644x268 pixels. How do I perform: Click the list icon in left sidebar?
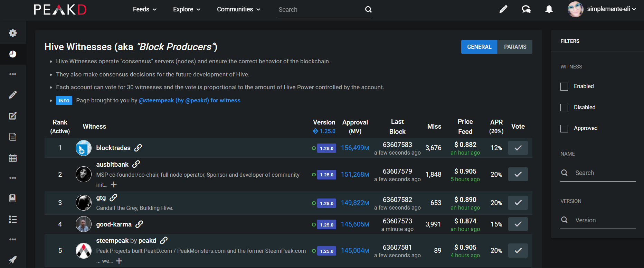[x=13, y=220]
